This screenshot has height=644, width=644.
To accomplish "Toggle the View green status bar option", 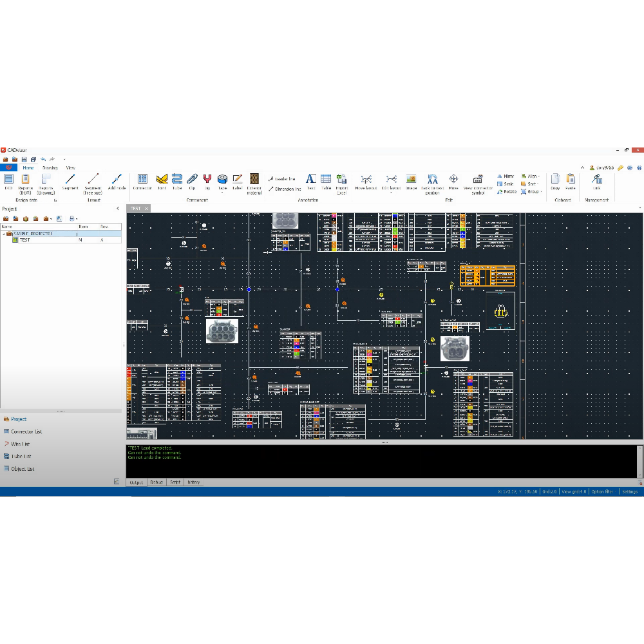I will click(x=574, y=491).
